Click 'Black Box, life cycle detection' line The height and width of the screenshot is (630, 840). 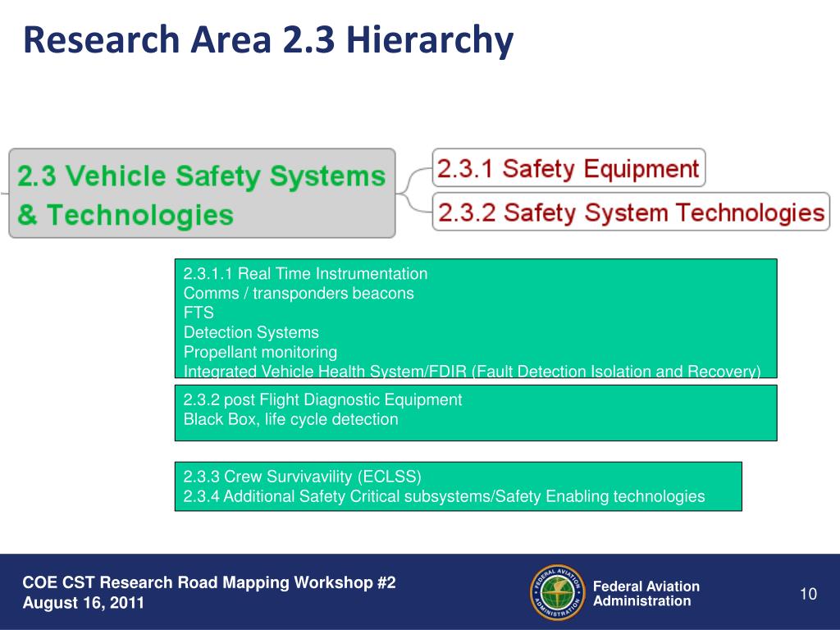[x=290, y=419]
